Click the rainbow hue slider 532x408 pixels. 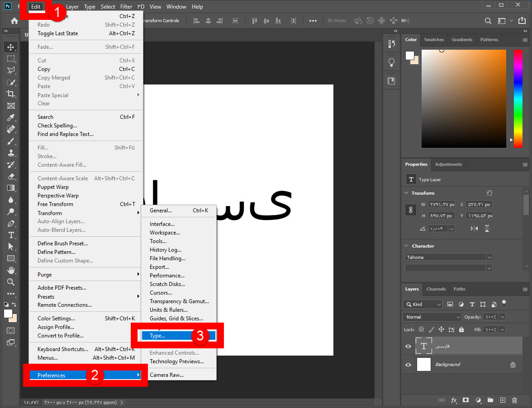click(518, 98)
